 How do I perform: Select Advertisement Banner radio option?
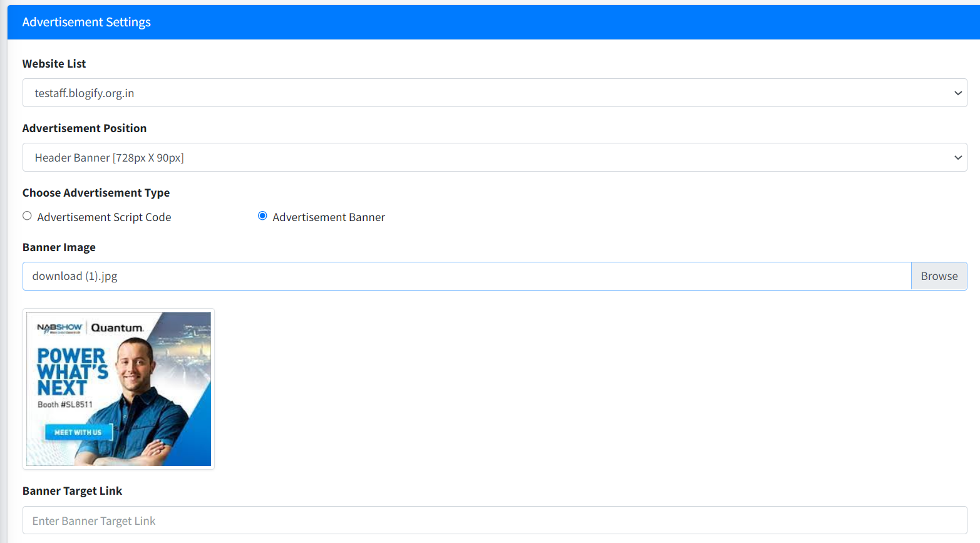coord(262,216)
